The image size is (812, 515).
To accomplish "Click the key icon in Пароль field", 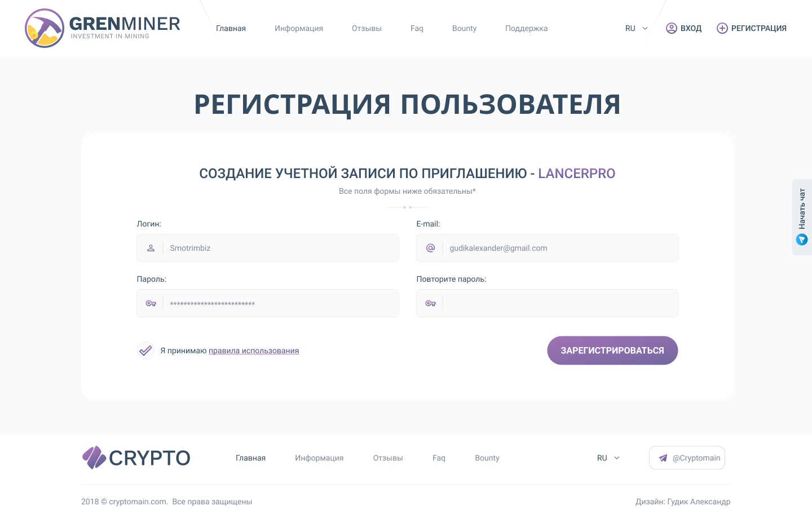I will [x=151, y=303].
